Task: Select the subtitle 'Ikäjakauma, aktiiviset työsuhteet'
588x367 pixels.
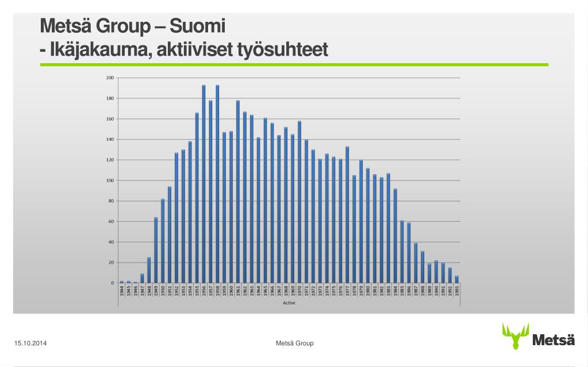Action: pyautogui.click(x=189, y=49)
